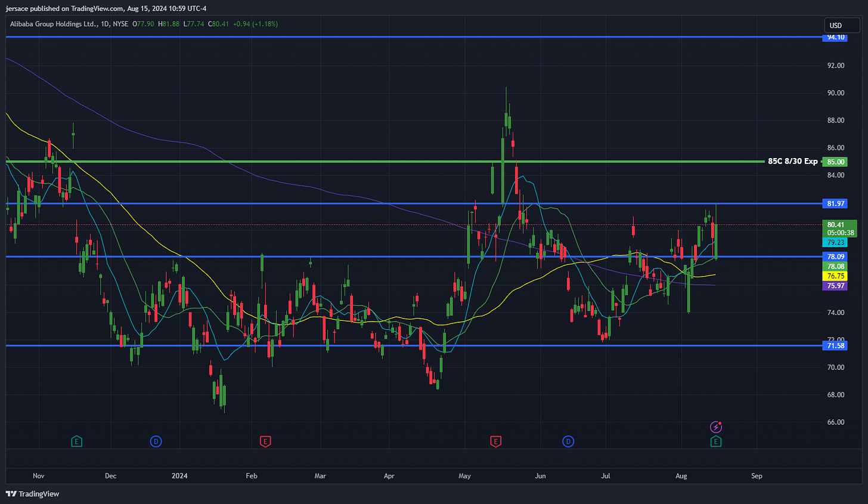Click the Jun label on the time axis
The image size is (868, 504).
pos(540,476)
